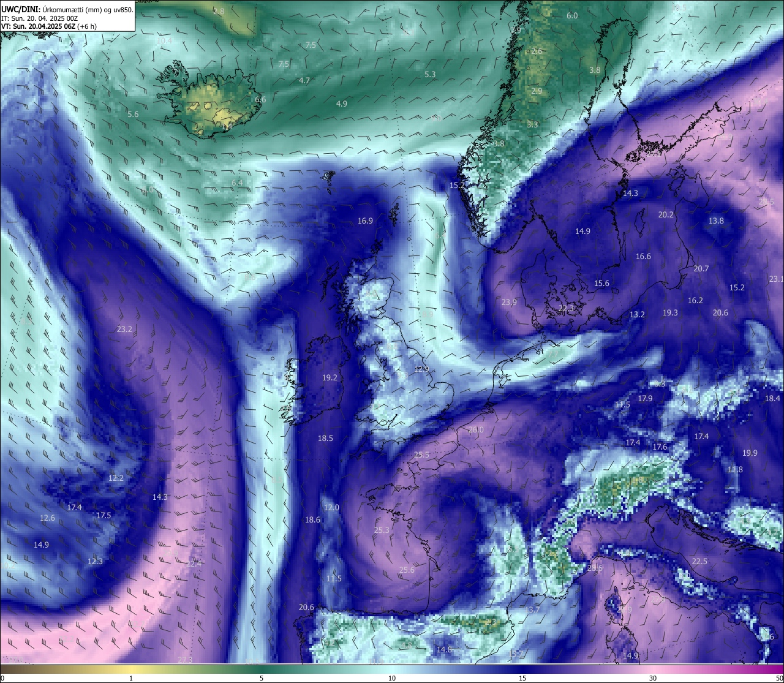784x683 pixels.
Task: Click the 4.9 value east of Iceland
Action: 342,104
